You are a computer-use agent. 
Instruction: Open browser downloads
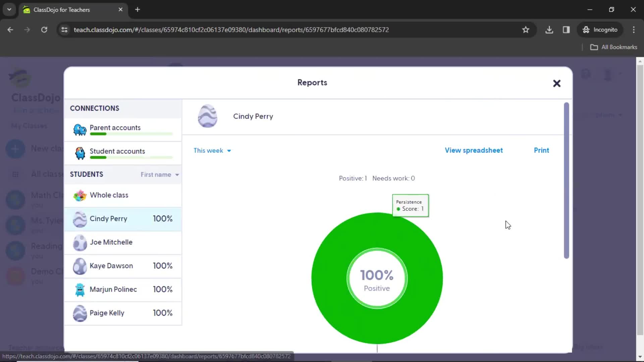pyautogui.click(x=549, y=30)
